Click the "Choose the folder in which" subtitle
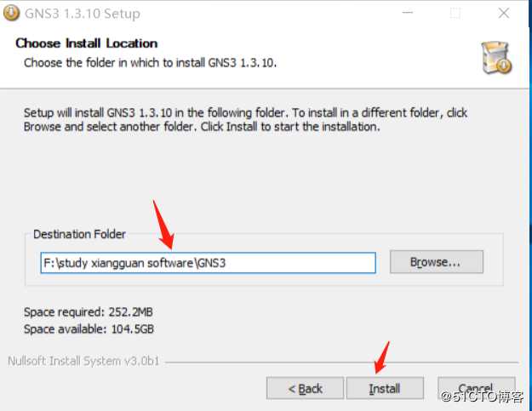 click(150, 62)
